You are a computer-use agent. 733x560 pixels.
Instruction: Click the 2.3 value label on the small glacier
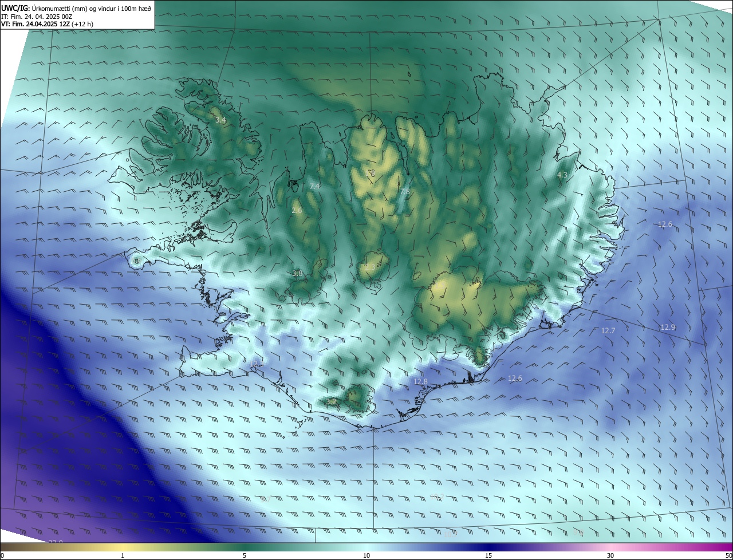[370, 267]
